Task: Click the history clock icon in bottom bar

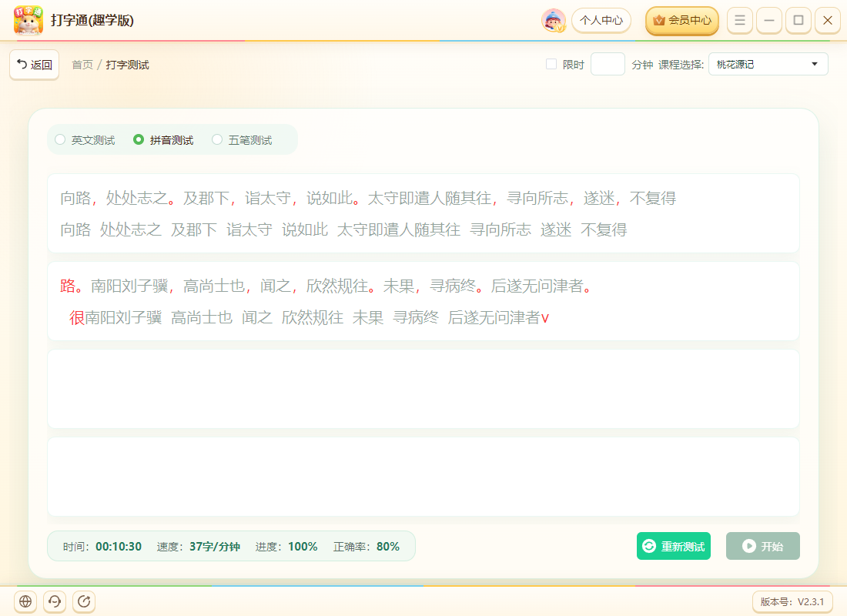Action: tap(55, 601)
